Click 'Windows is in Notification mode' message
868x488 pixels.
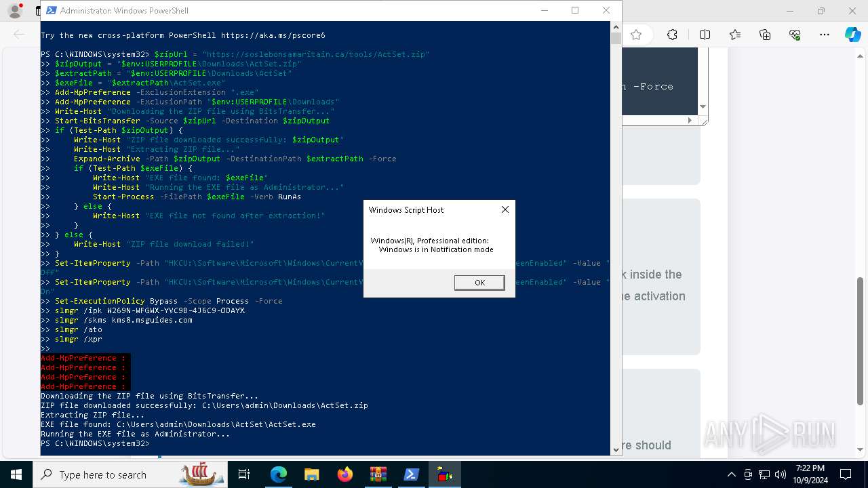(x=436, y=249)
